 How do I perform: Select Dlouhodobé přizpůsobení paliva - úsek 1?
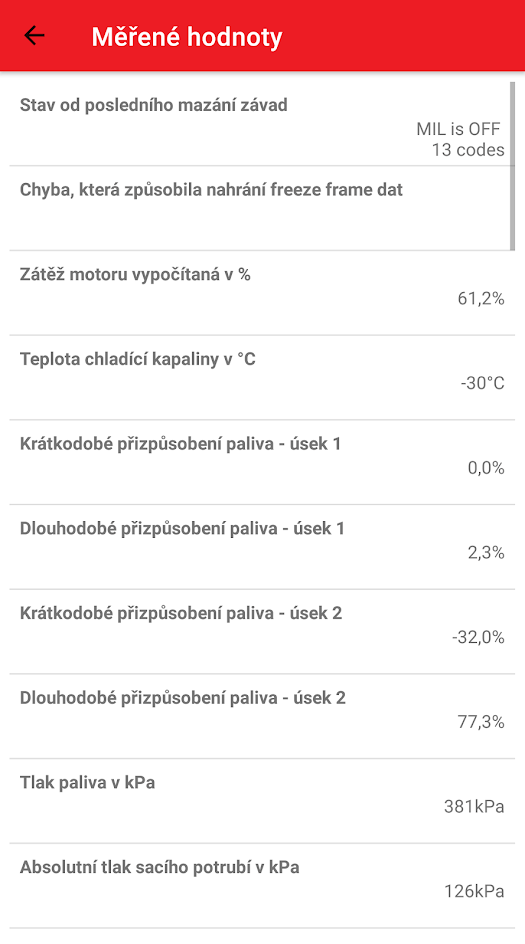point(262,547)
